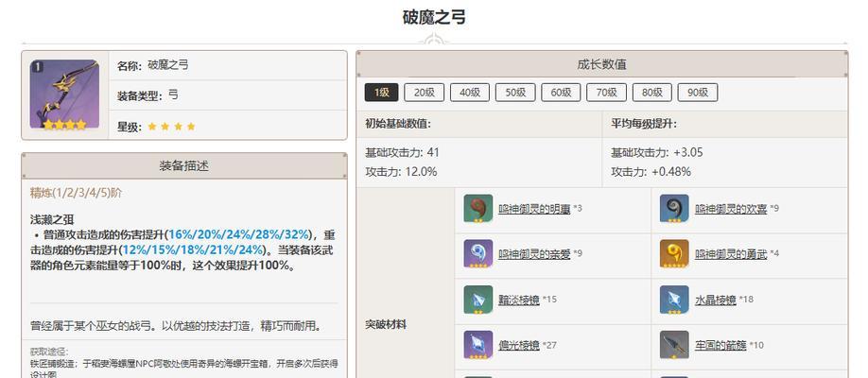This screenshot has width=868, height=378.
Task: Click the 浅濑之弭 skill name
Action: (52, 220)
